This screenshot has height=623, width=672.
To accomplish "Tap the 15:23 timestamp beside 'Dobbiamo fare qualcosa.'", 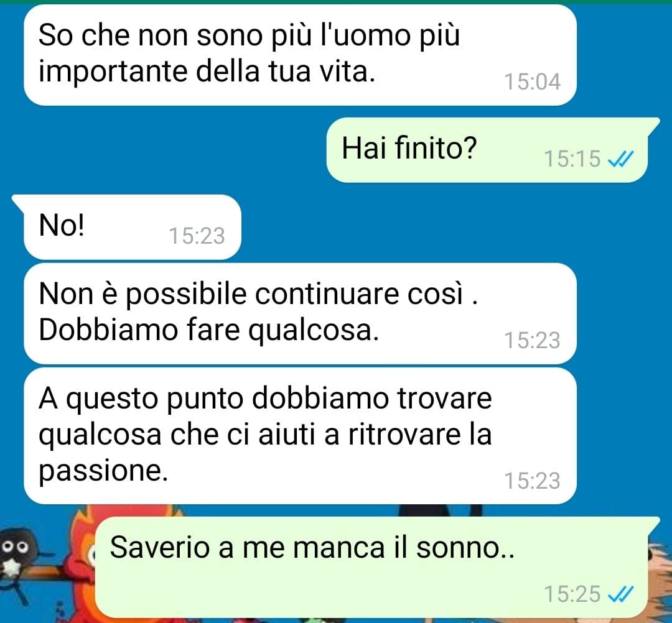I will click(x=532, y=340).
